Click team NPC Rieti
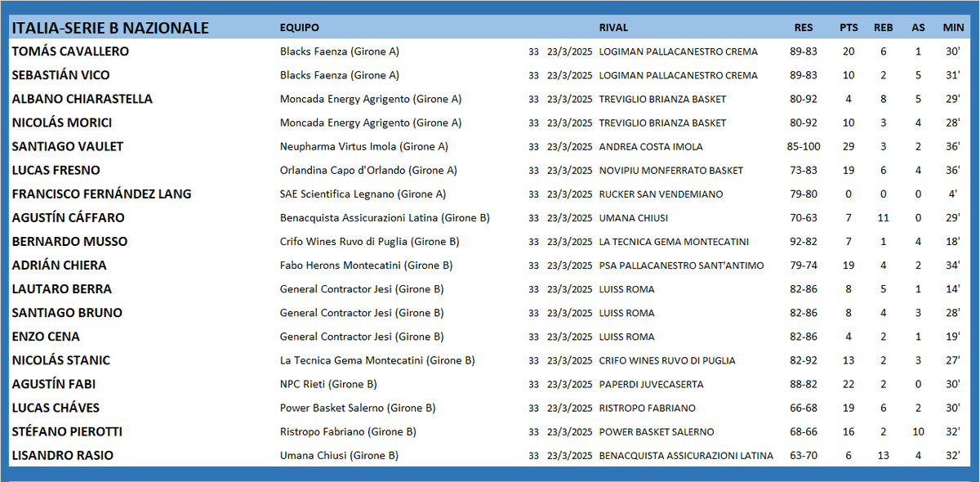 click(x=327, y=383)
